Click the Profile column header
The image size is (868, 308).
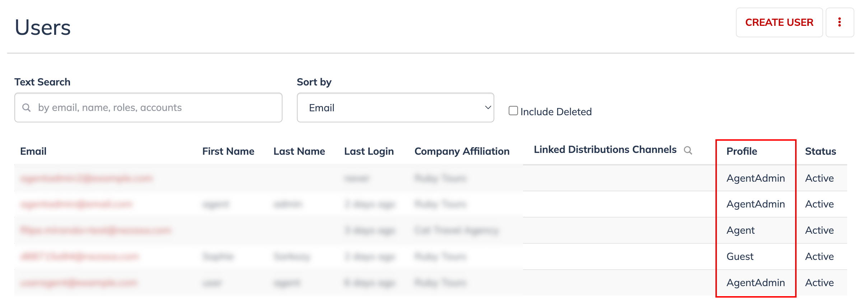742,151
